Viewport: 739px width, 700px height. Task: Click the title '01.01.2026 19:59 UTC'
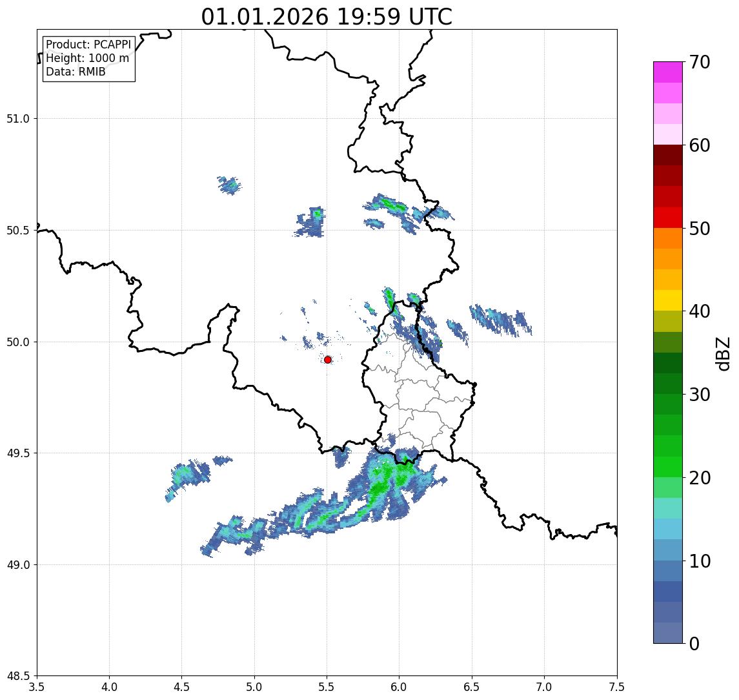[x=327, y=17]
